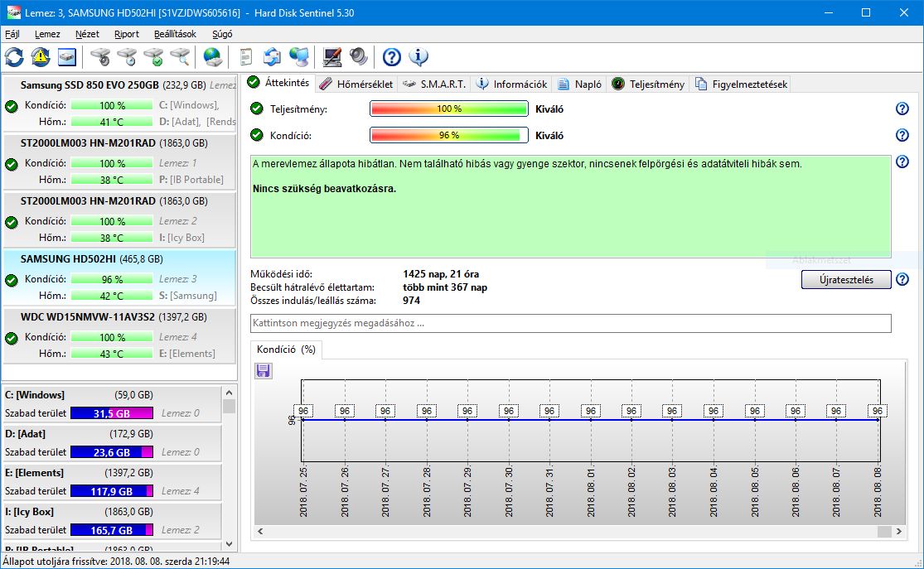The image size is (924, 569).
Task: Select the E: [Elements] partition
Action: point(111,481)
